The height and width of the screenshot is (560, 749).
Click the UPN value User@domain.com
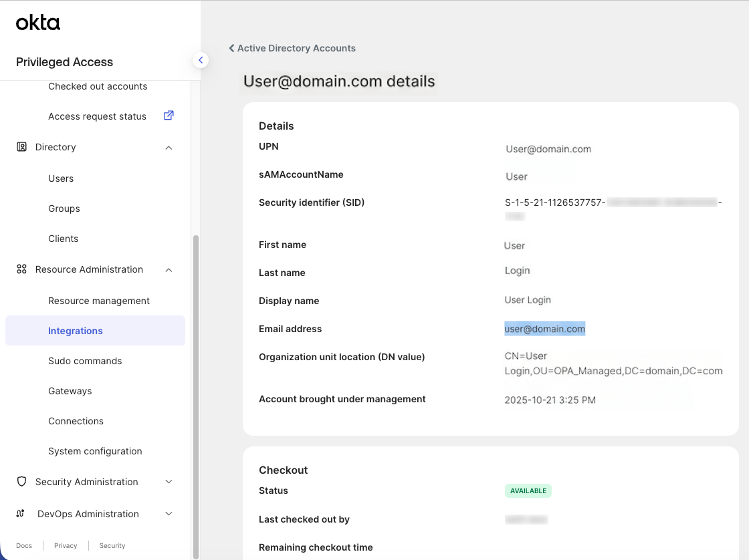click(548, 149)
